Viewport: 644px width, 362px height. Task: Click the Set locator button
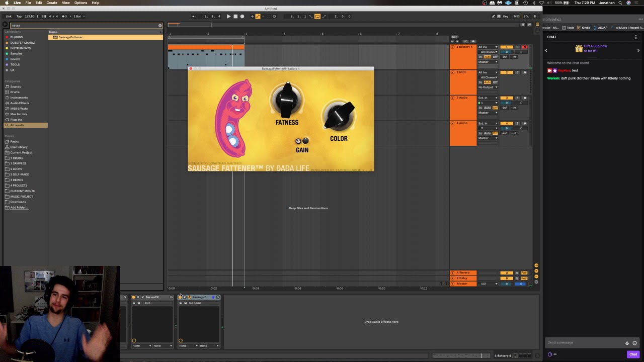tap(454, 37)
